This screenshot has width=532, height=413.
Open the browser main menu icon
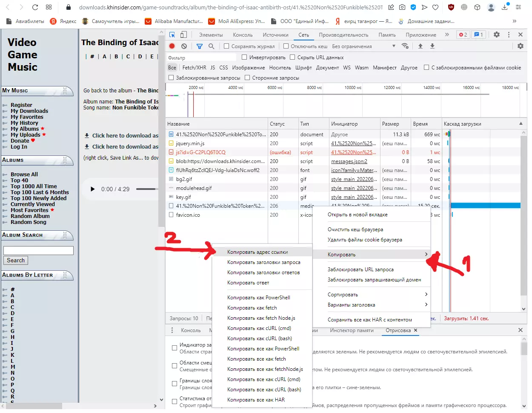(518, 7)
